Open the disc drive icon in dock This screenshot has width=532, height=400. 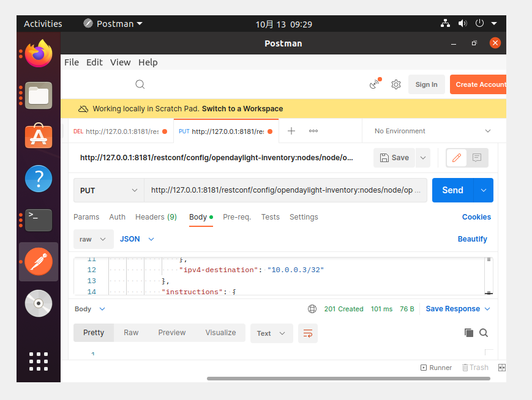(x=39, y=303)
